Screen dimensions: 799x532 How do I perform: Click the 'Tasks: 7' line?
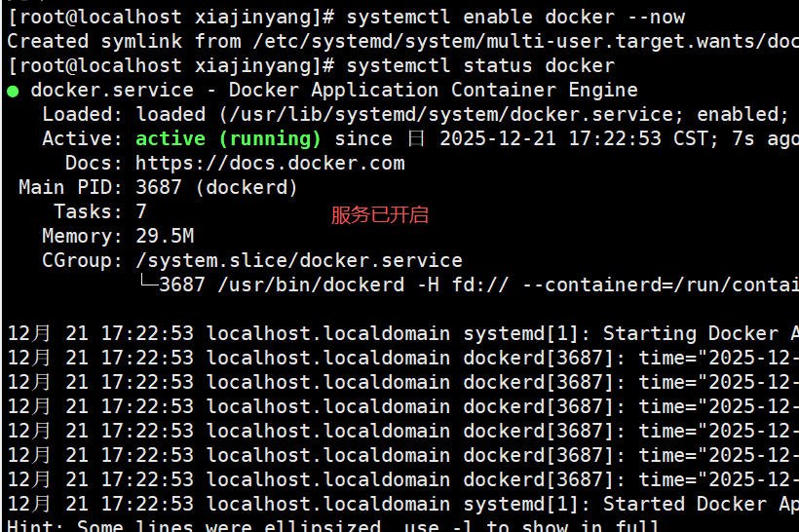click(x=100, y=211)
